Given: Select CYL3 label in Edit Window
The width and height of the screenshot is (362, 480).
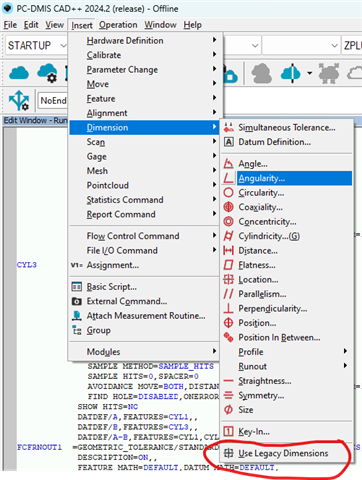Looking at the screenshot, I should (27, 265).
